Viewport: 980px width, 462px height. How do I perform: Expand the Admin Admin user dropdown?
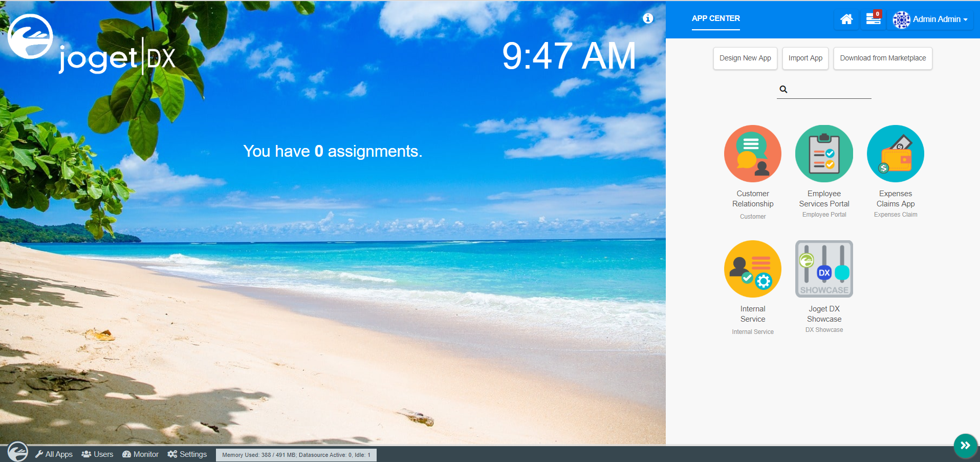tap(930, 19)
